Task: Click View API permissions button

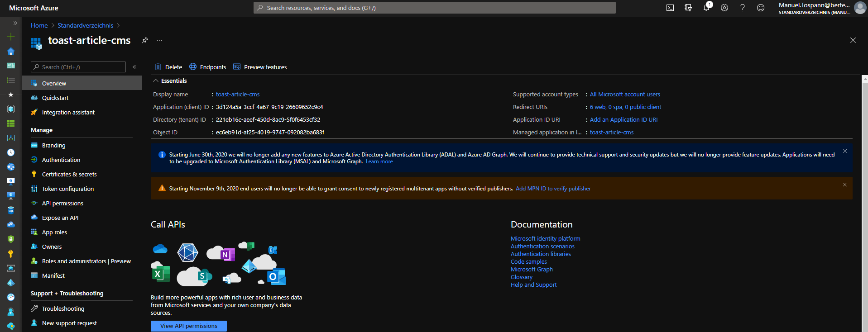Action: click(189, 326)
